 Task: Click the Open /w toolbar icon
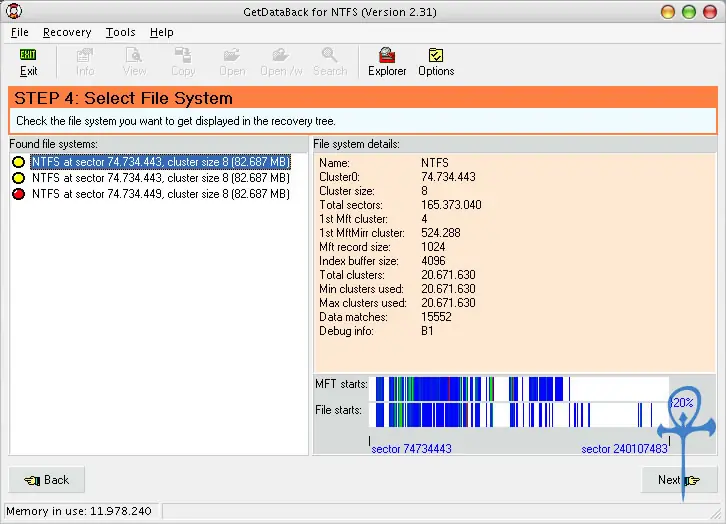(x=281, y=62)
